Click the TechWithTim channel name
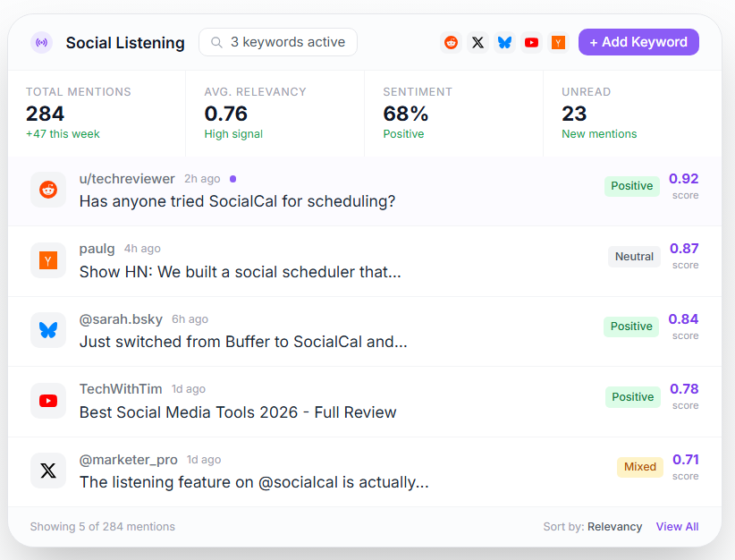This screenshot has width=735, height=560. pos(121,389)
